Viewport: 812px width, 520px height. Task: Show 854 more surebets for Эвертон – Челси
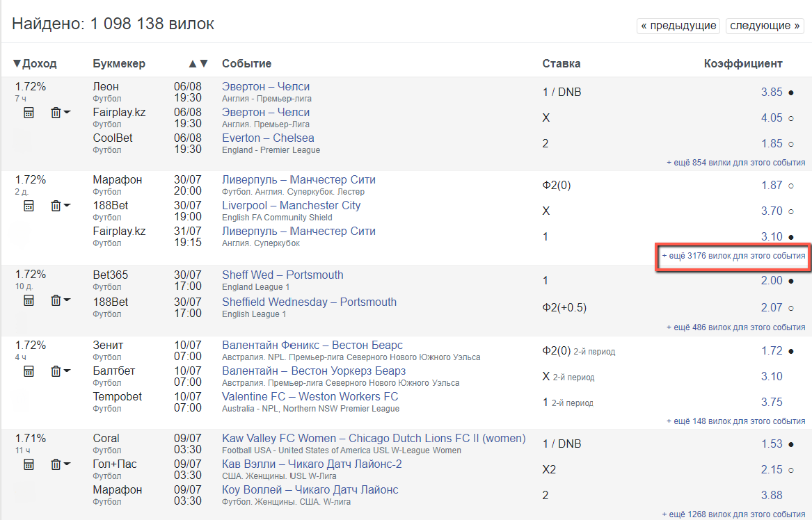pos(736,163)
